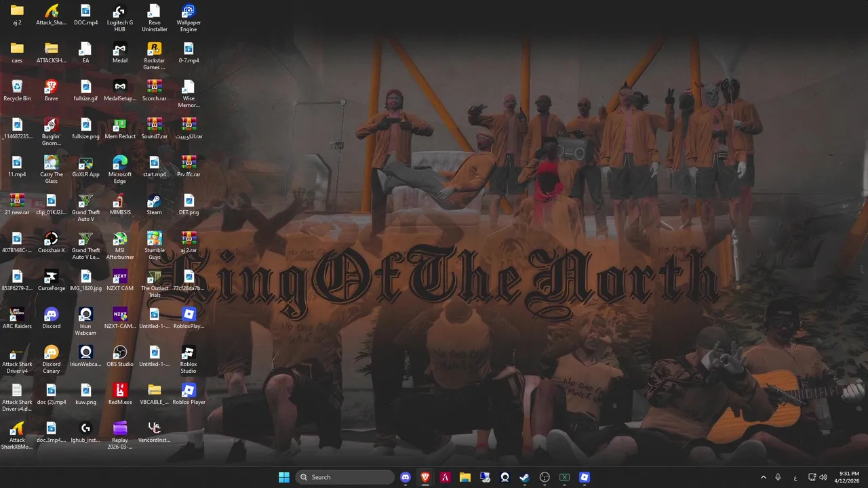The height and width of the screenshot is (488, 868).
Task: Select the Roblox Studio shortcut
Action: pyautogui.click(x=189, y=360)
